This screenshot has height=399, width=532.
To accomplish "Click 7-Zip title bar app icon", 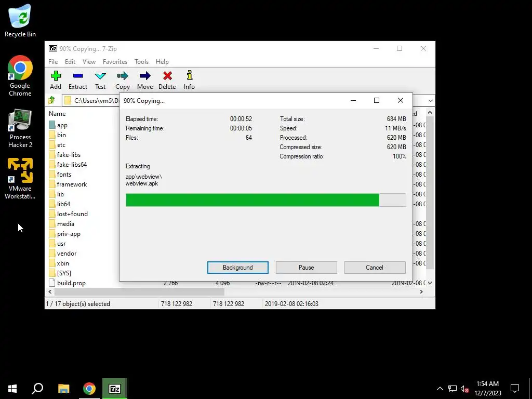I will click(53, 48).
